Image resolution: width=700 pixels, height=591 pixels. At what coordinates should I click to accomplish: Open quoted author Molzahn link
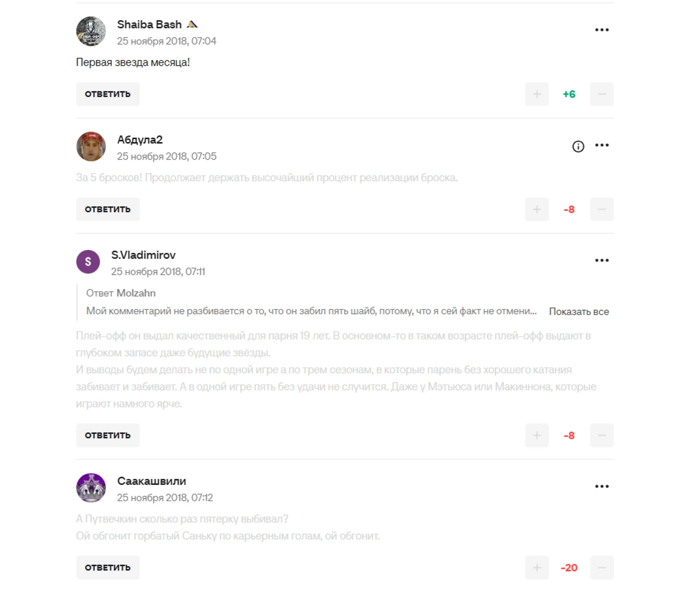click(136, 293)
